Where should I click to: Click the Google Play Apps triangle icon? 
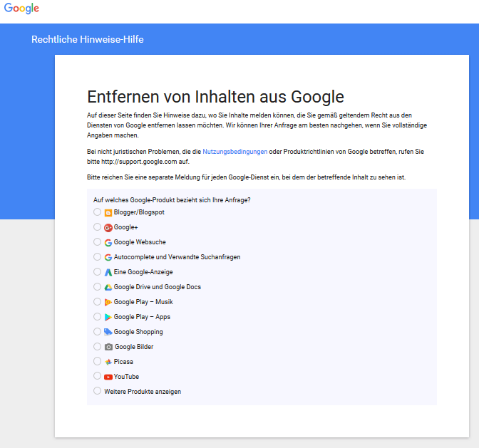pos(108,317)
